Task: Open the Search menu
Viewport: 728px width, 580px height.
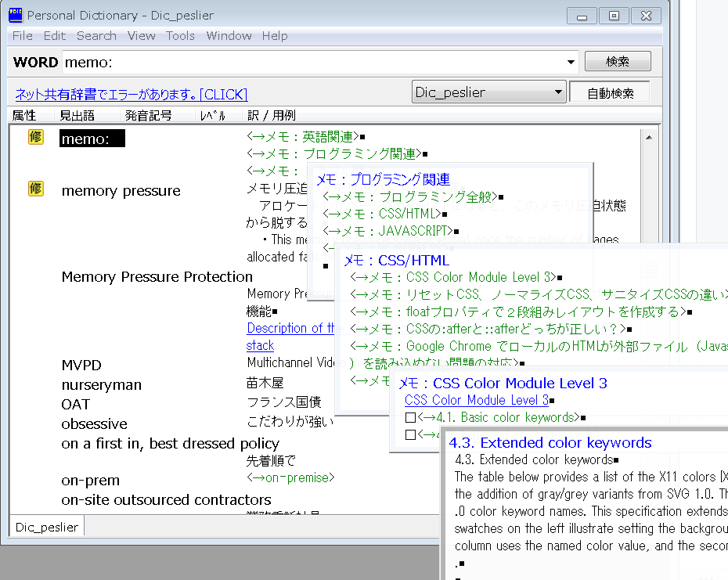Action: pos(96,35)
